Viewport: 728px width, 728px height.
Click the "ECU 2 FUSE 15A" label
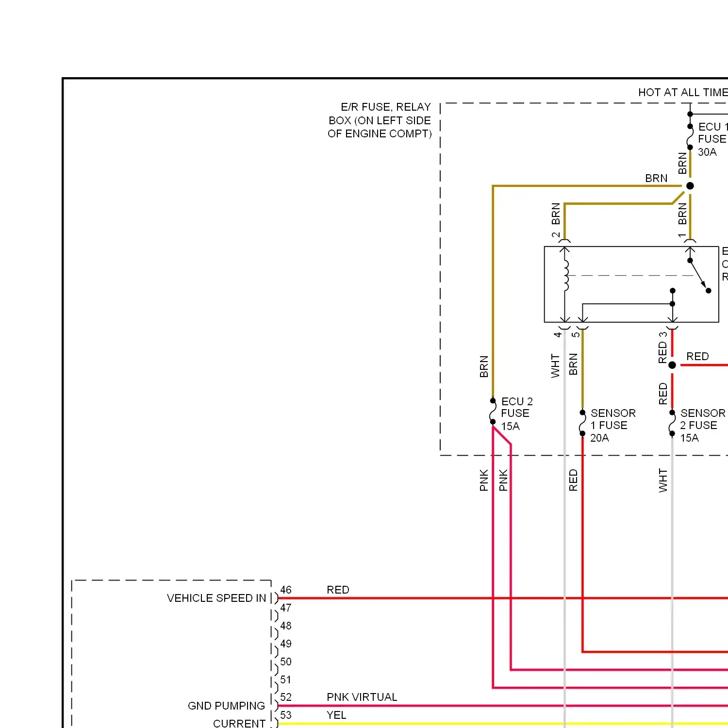tap(517, 414)
